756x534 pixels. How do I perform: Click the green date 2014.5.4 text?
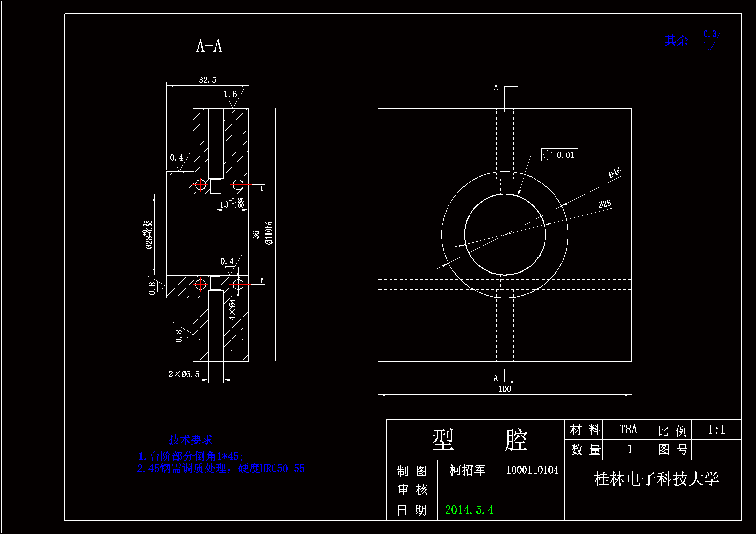pos(469,510)
